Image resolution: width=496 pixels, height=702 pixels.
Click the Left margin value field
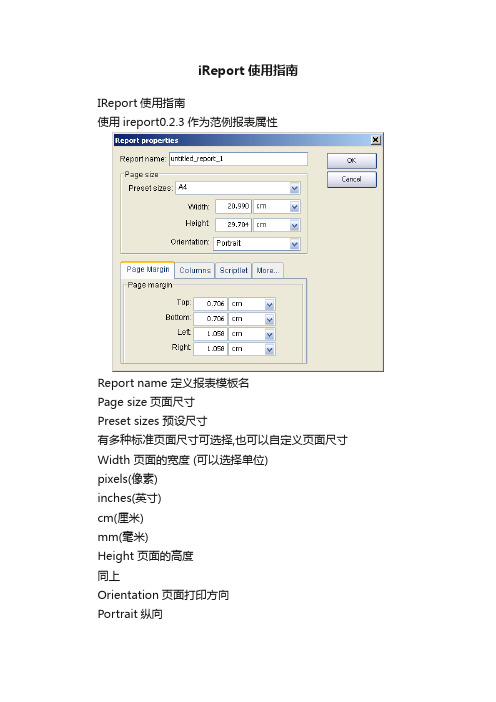click(210, 334)
